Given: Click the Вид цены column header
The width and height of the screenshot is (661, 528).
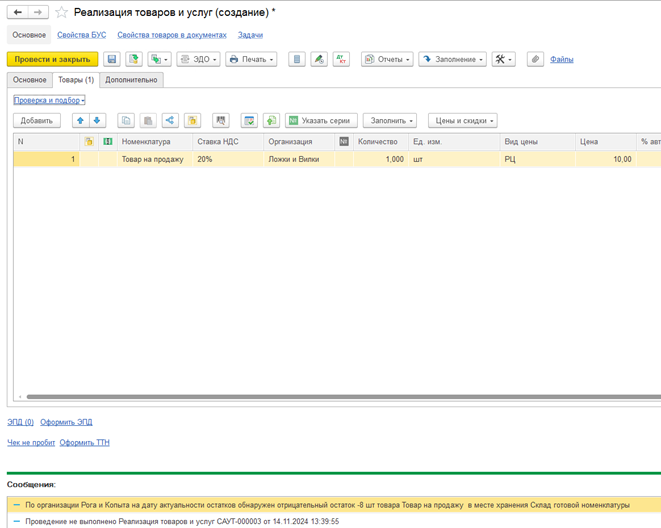Looking at the screenshot, I should tap(537, 142).
